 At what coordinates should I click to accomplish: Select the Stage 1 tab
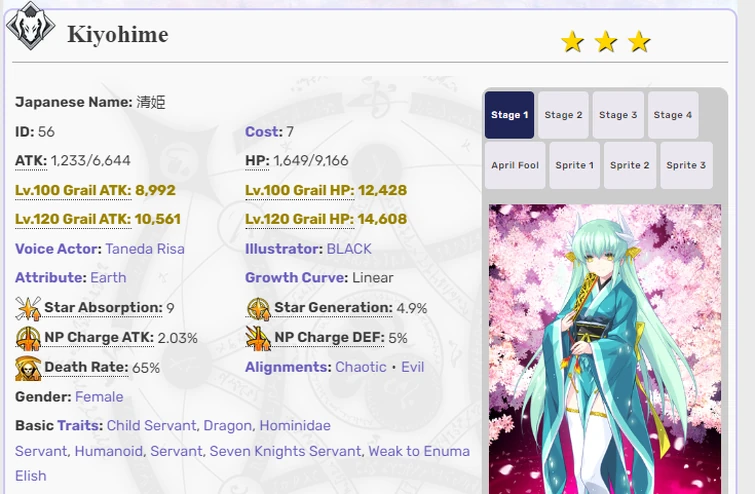[x=509, y=115]
